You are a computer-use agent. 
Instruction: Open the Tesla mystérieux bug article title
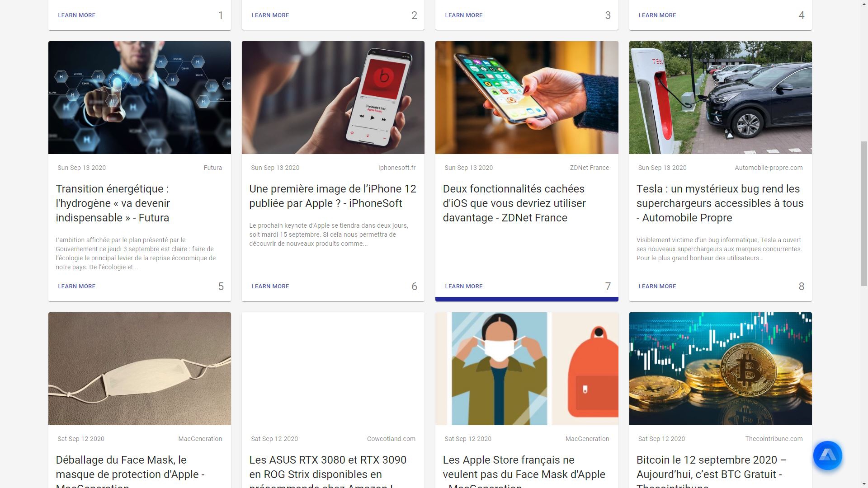coord(720,203)
